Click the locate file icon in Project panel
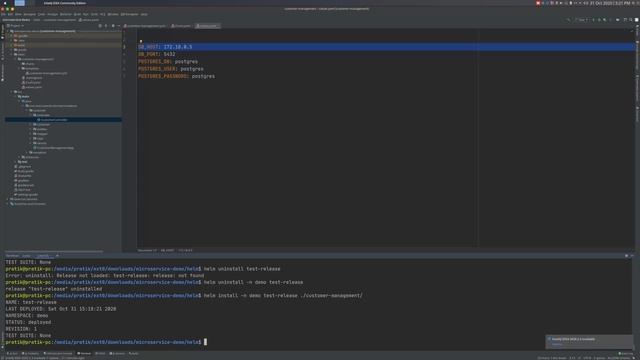Viewport: 640px width, 360px height. (x=100, y=26)
